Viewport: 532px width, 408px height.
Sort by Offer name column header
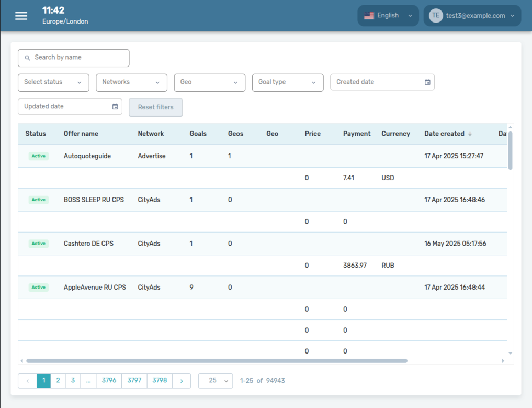(x=81, y=134)
